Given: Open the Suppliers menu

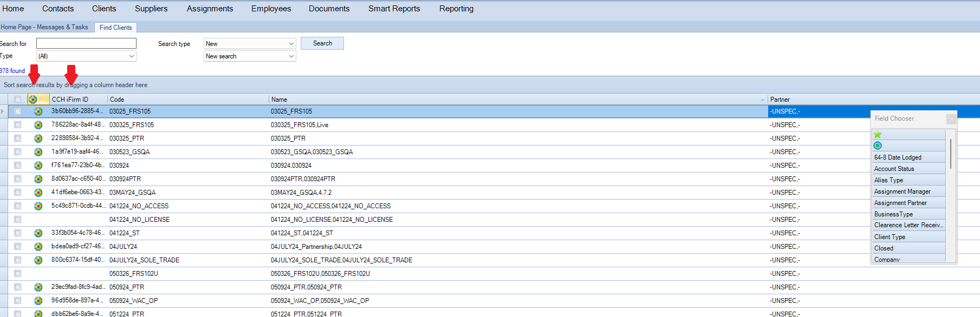Looking at the screenshot, I should click(151, 9).
